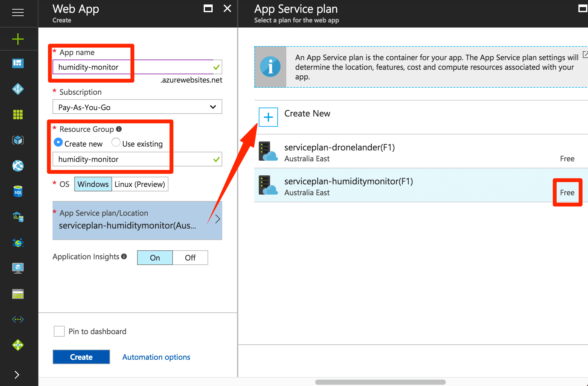The width and height of the screenshot is (588, 386).
Task: Select the Use existing resource group radio
Action: pos(116,142)
